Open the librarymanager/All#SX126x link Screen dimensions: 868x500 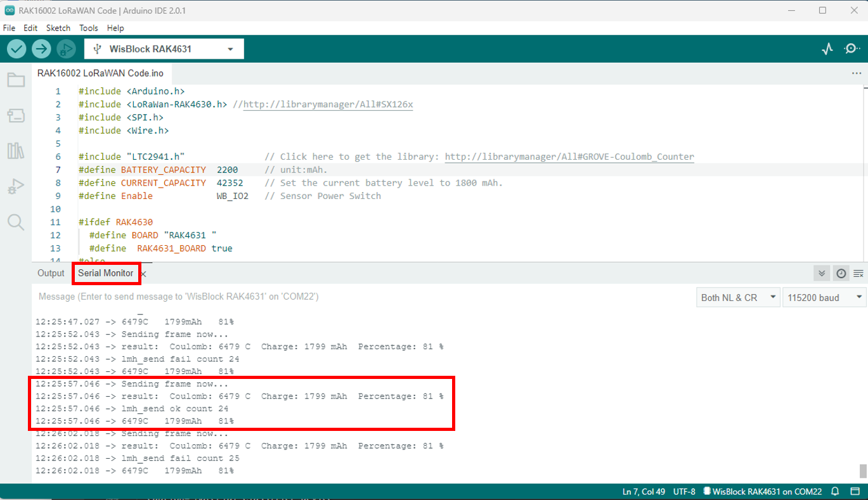pos(328,105)
